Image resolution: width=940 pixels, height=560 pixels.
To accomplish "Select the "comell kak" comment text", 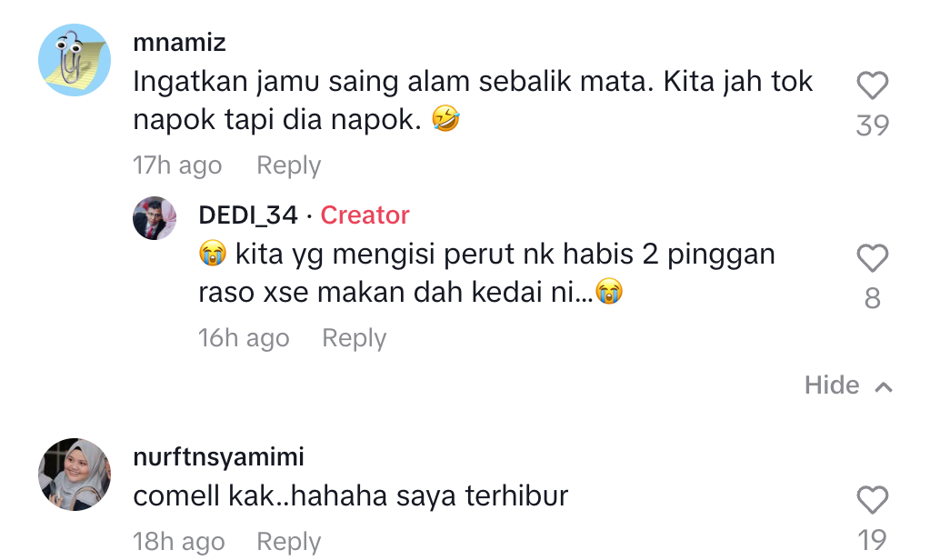I will 350,496.
